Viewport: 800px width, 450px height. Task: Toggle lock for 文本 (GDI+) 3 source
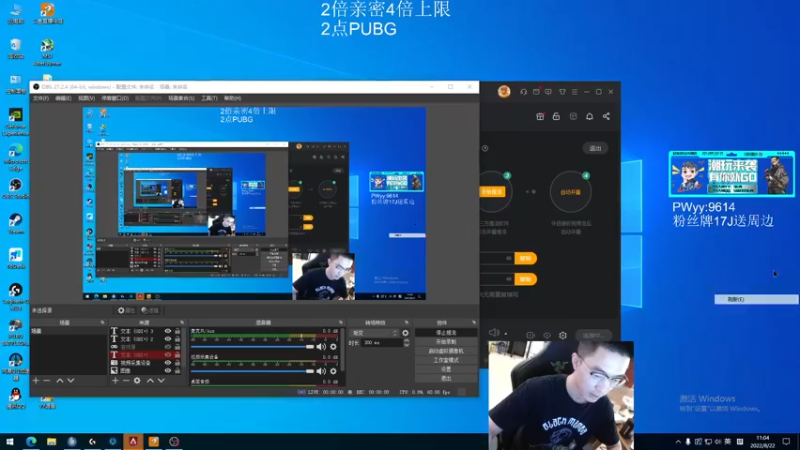178,331
